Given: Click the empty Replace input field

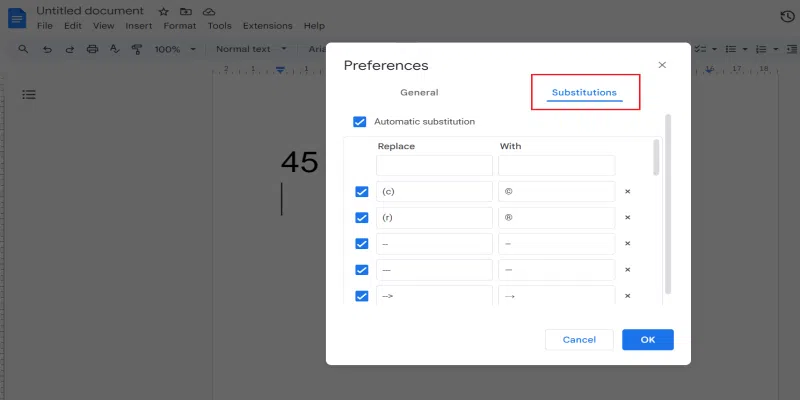Looking at the screenshot, I should point(434,165).
